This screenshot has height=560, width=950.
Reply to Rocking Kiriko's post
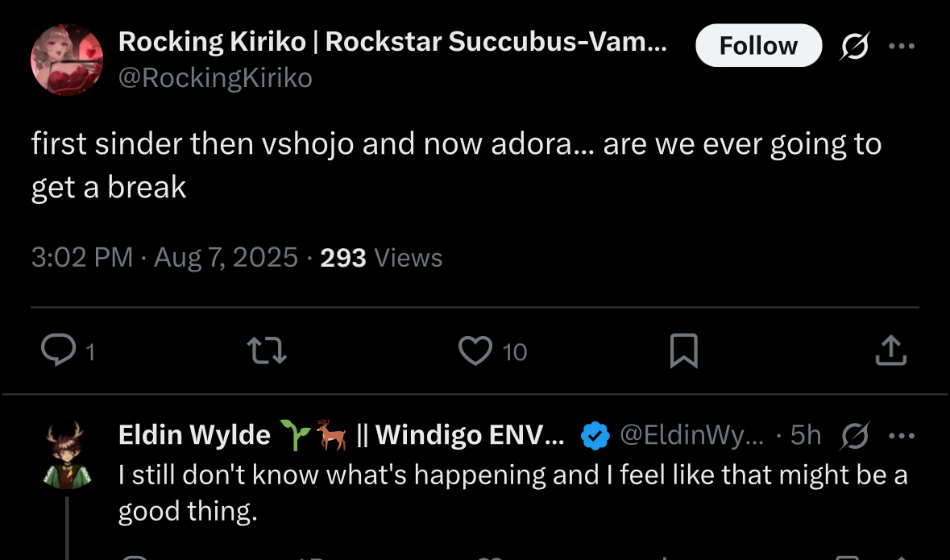[58, 351]
